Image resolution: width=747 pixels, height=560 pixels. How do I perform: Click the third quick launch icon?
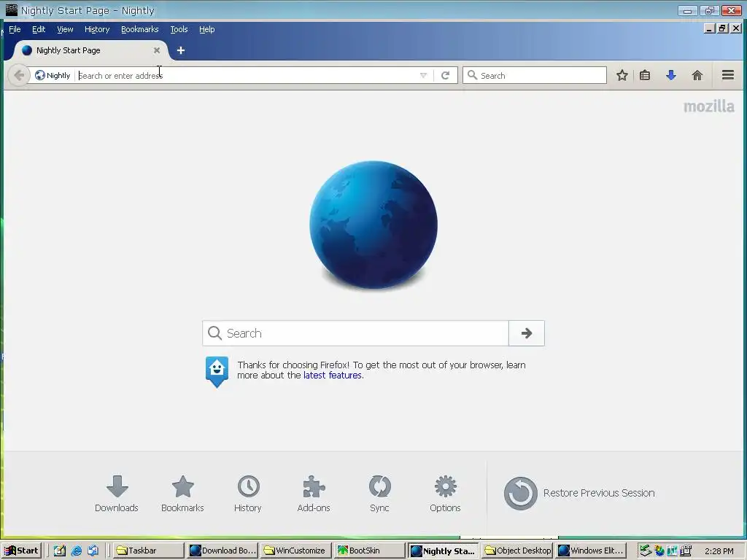(x=93, y=551)
